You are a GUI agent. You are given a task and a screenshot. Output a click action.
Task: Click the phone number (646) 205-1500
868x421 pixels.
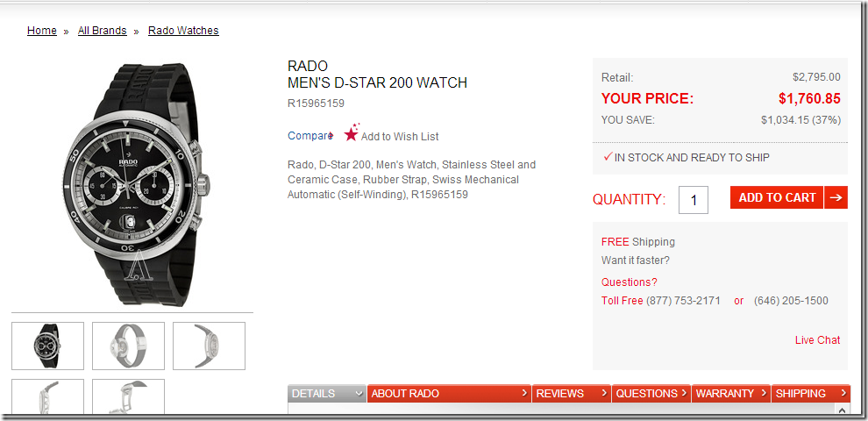[x=791, y=301]
